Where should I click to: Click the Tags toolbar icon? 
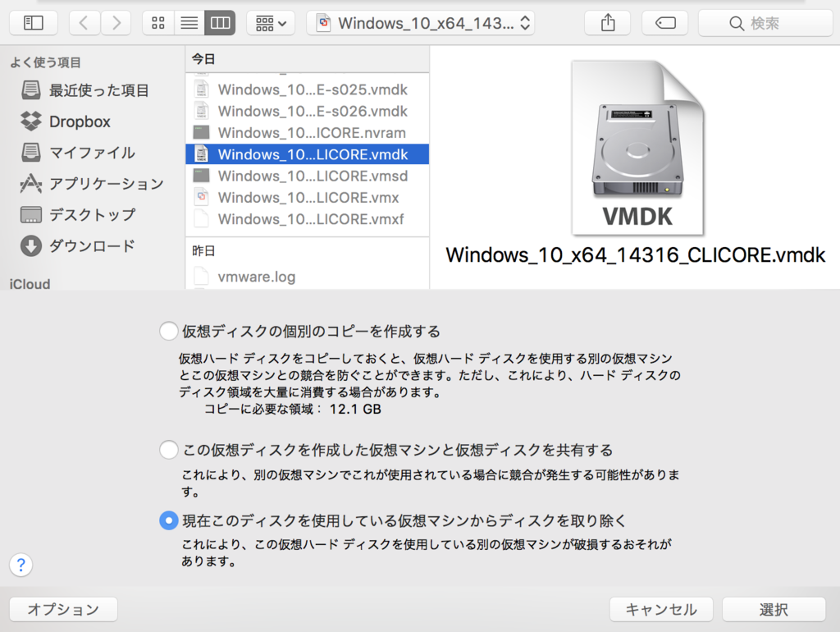point(664,23)
